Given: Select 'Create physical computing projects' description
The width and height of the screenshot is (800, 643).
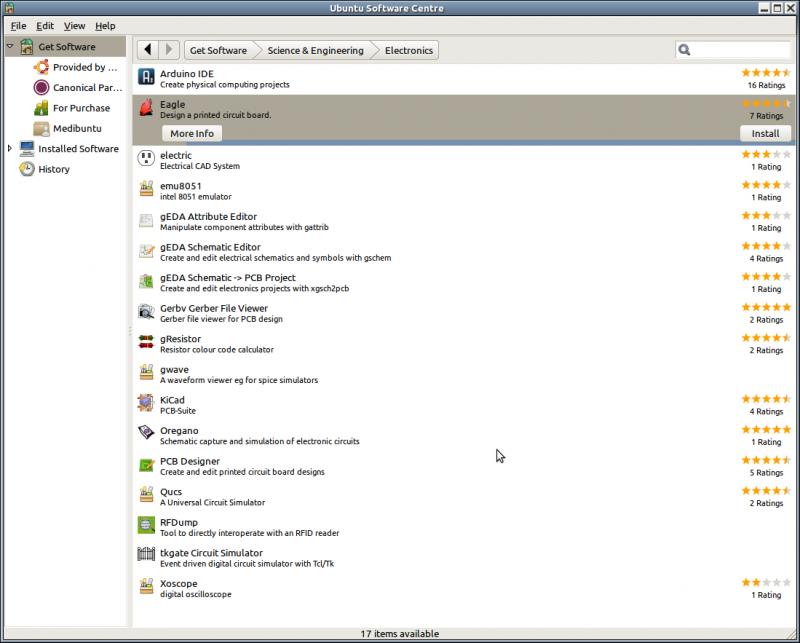Looking at the screenshot, I should pyautogui.click(x=224, y=84).
